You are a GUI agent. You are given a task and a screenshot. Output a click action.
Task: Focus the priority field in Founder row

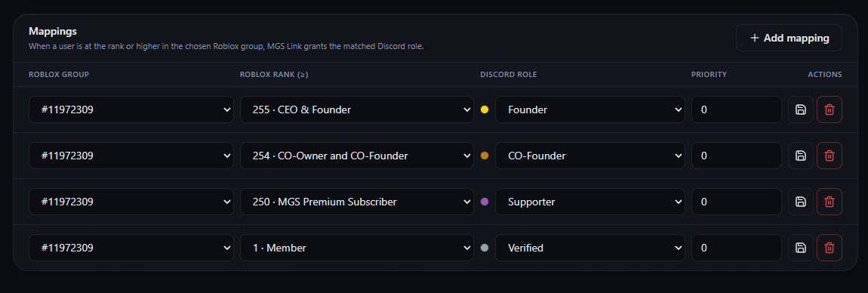(736, 109)
